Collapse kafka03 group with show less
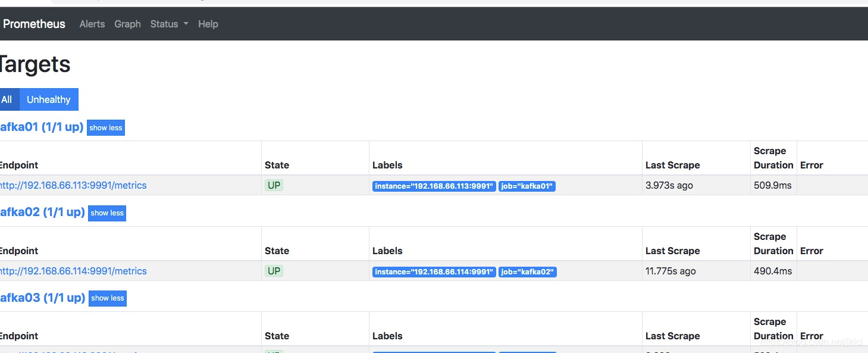868x353 pixels. 108,298
